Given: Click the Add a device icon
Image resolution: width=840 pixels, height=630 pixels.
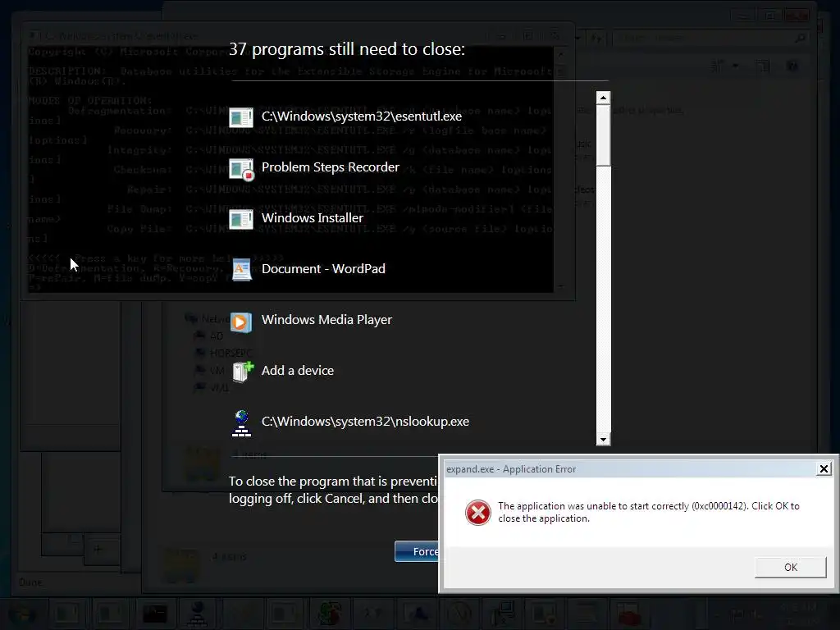Looking at the screenshot, I should tap(243, 372).
